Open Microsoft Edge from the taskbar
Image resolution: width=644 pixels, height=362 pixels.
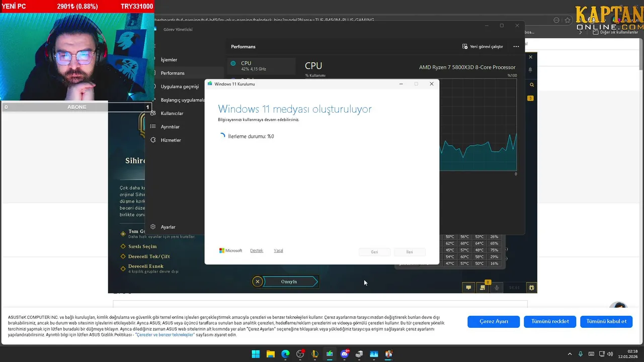285,354
